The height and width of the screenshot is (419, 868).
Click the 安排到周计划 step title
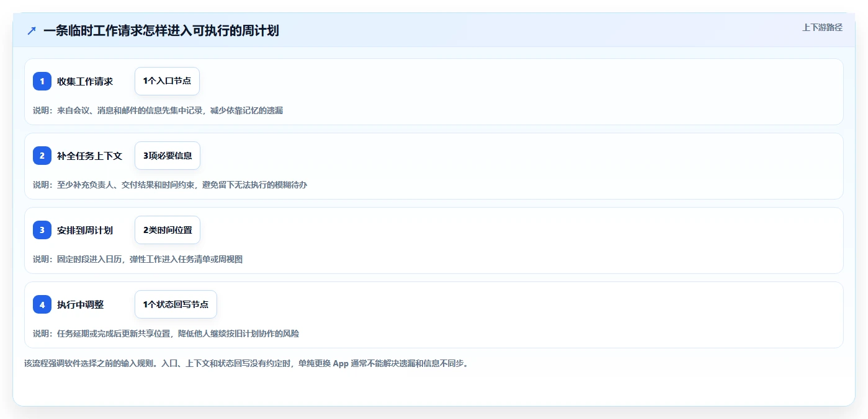pyautogui.click(x=85, y=230)
